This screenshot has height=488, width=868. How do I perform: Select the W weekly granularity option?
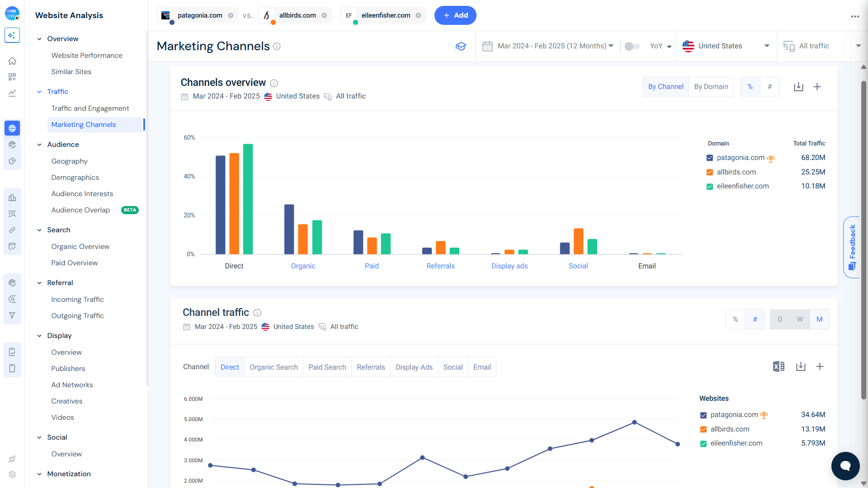pos(799,319)
